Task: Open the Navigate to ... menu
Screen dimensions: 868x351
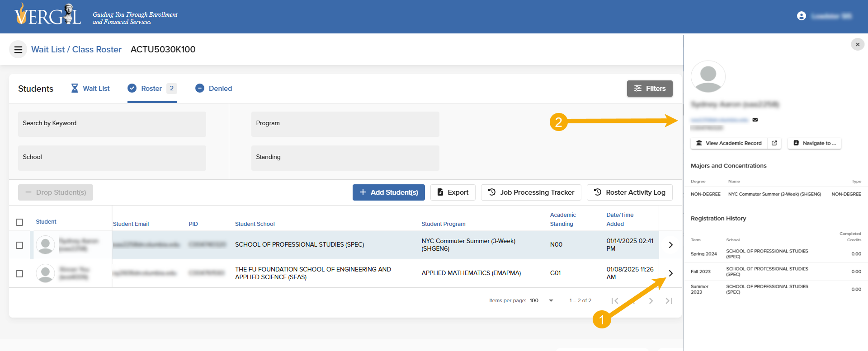Action: coord(815,143)
